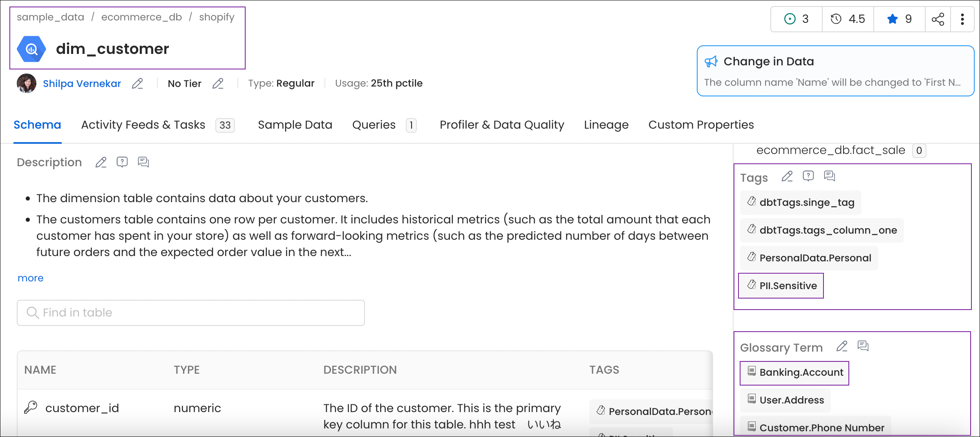Click the Find in table search field

click(190, 313)
